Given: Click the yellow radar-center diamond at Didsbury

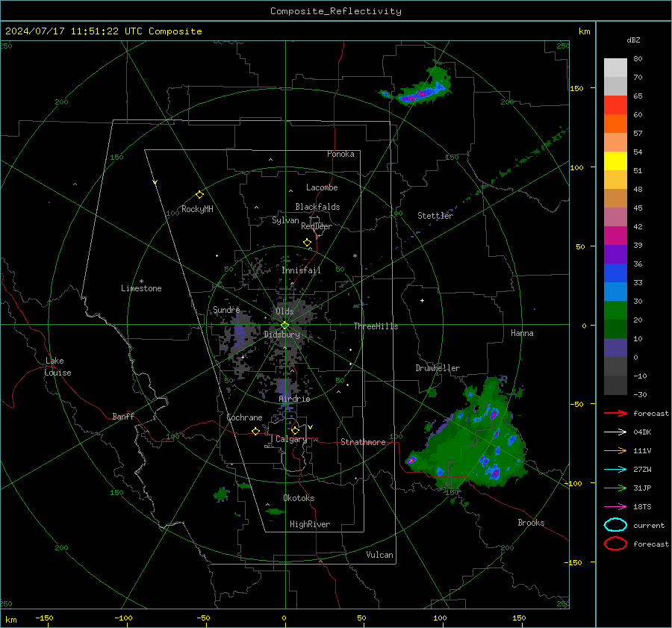Looking at the screenshot, I should 285,326.
